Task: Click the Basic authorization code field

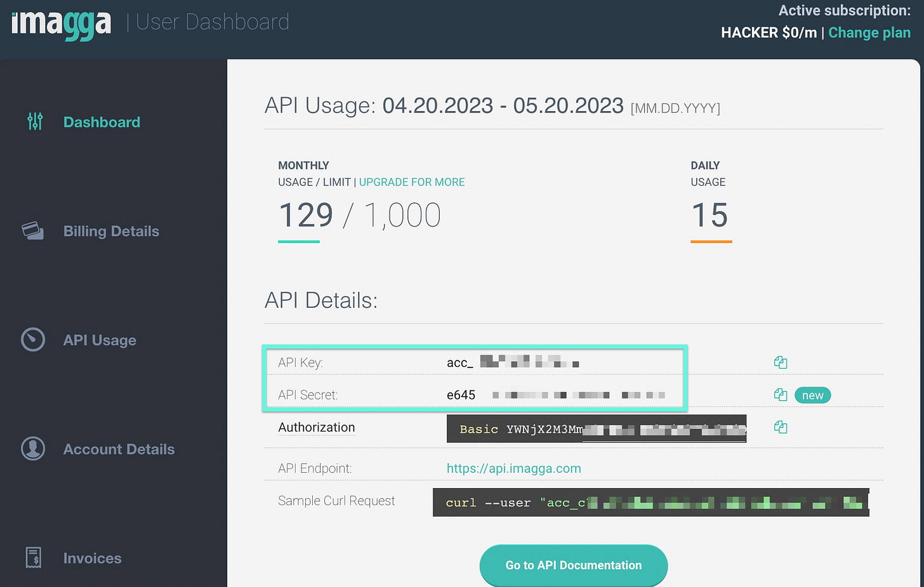Action: (x=597, y=429)
